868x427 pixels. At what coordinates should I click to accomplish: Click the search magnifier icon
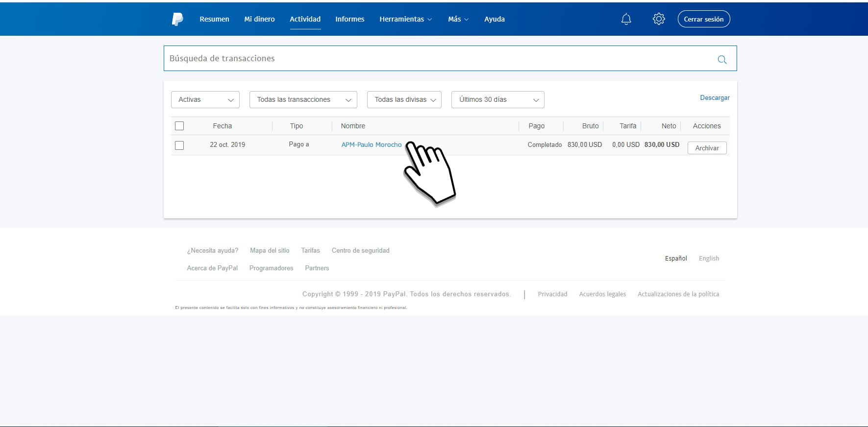(722, 59)
